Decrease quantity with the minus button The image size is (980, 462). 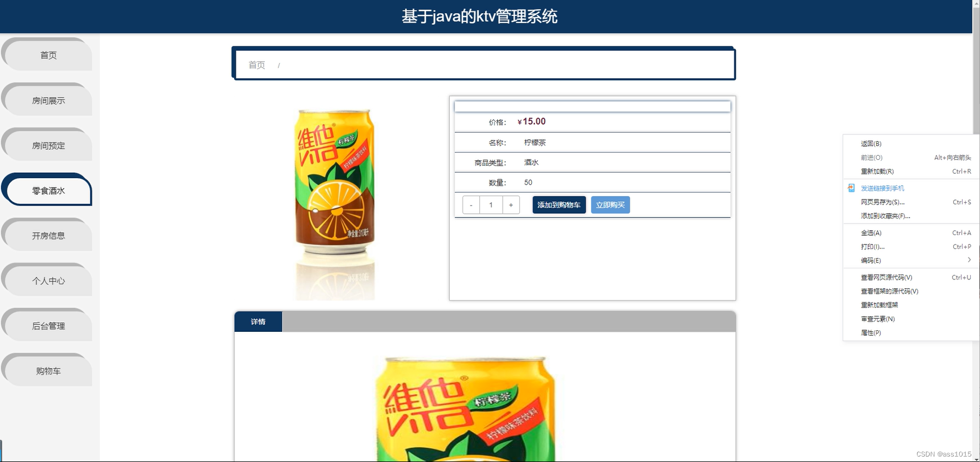tap(471, 205)
